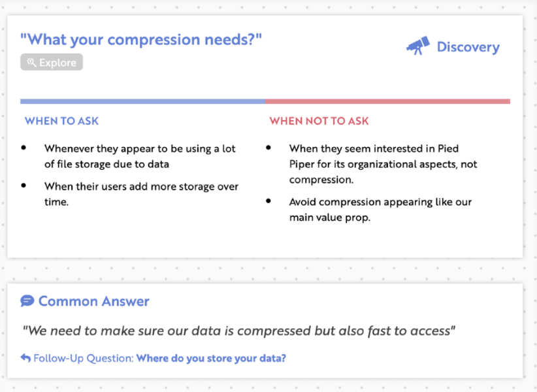Viewport: 537px width, 392px height.
Task: Click the bullet dot before "Whenever they appear"
Action: click(24, 148)
